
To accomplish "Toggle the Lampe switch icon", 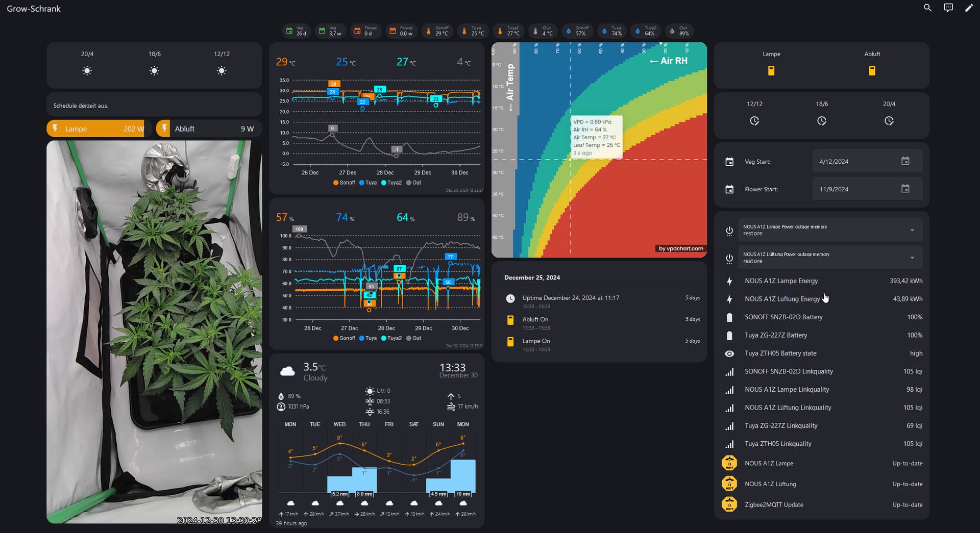I will 771,71.
